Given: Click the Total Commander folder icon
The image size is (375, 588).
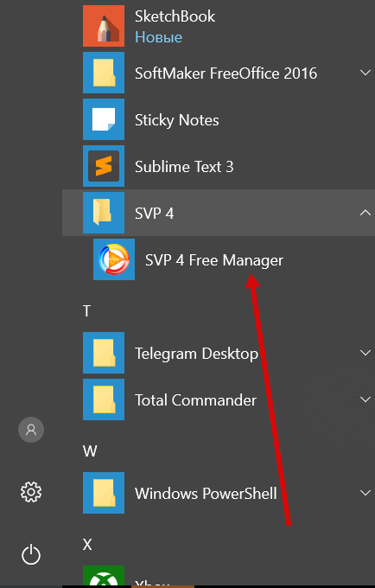Looking at the screenshot, I should coord(104,399).
